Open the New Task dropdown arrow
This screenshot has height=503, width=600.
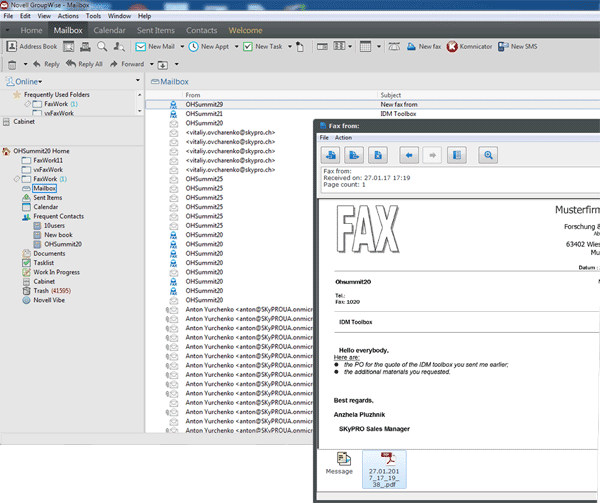(x=290, y=47)
